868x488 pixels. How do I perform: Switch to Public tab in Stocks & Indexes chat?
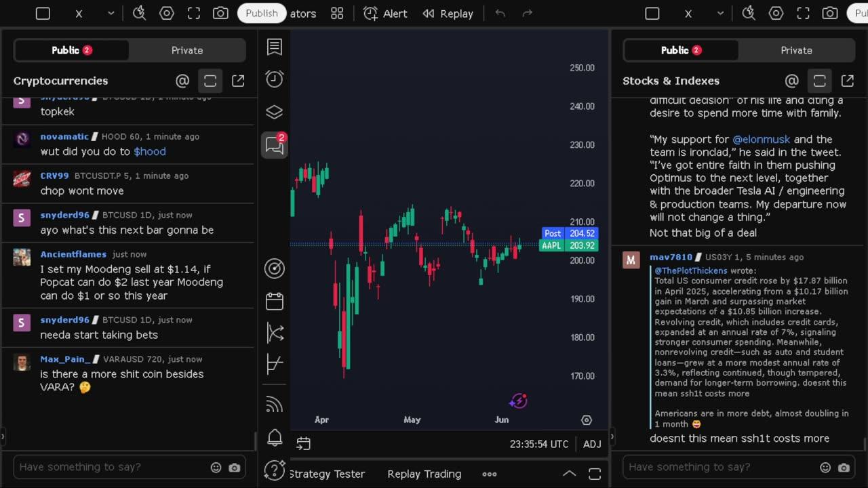click(681, 50)
